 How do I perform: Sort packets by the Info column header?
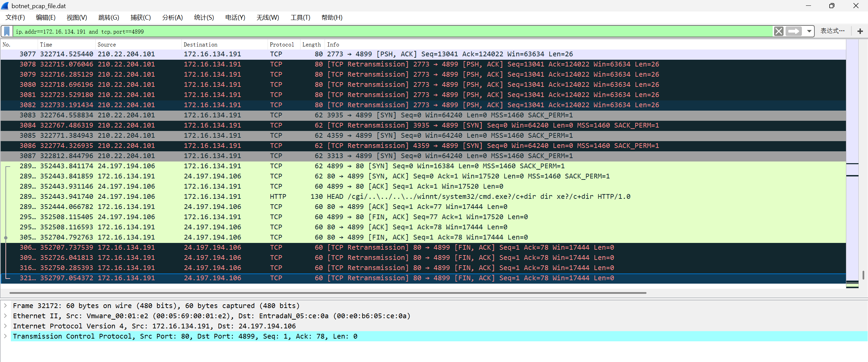point(585,44)
